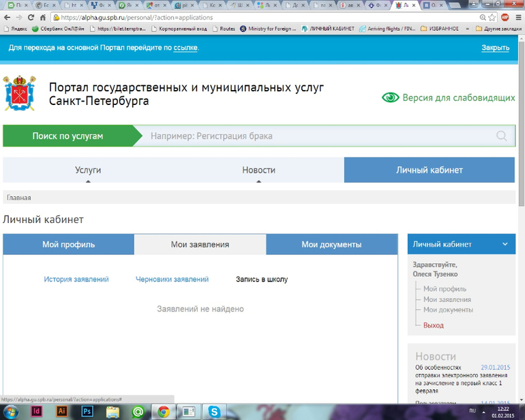The width and height of the screenshot is (525, 420).
Task: Open the Ministry for Foreign bookmark
Action: (x=268, y=29)
